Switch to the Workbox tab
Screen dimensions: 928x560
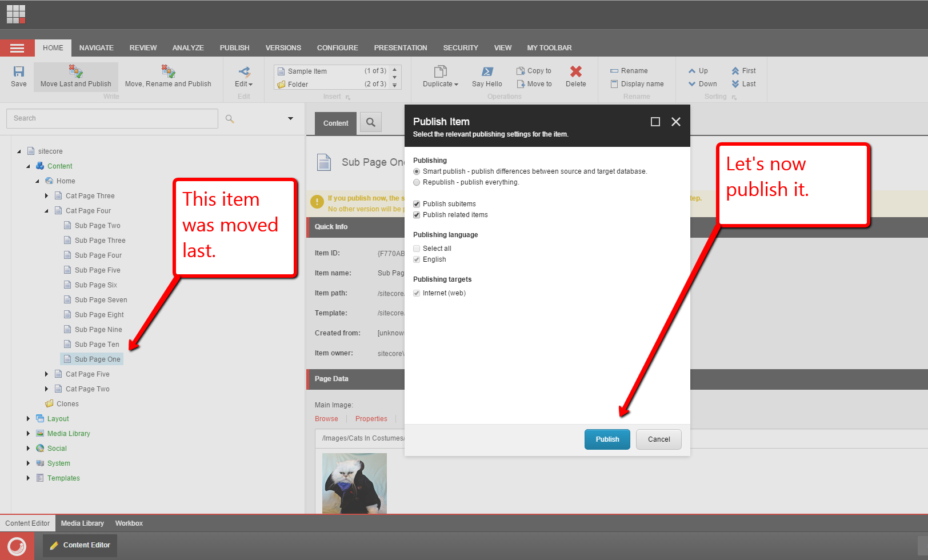(x=129, y=523)
